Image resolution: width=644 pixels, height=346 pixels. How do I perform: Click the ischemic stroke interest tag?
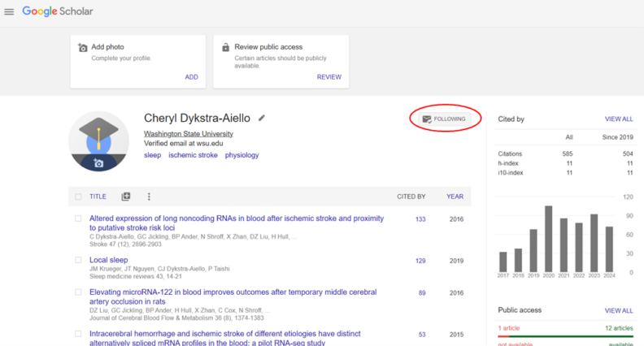click(x=193, y=155)
